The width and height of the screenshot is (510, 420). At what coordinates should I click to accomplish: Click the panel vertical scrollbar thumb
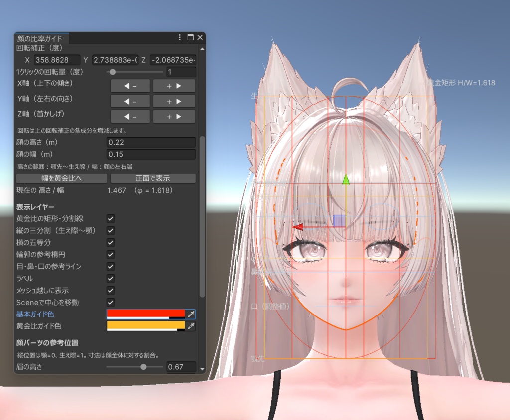(x=202, y=216)
